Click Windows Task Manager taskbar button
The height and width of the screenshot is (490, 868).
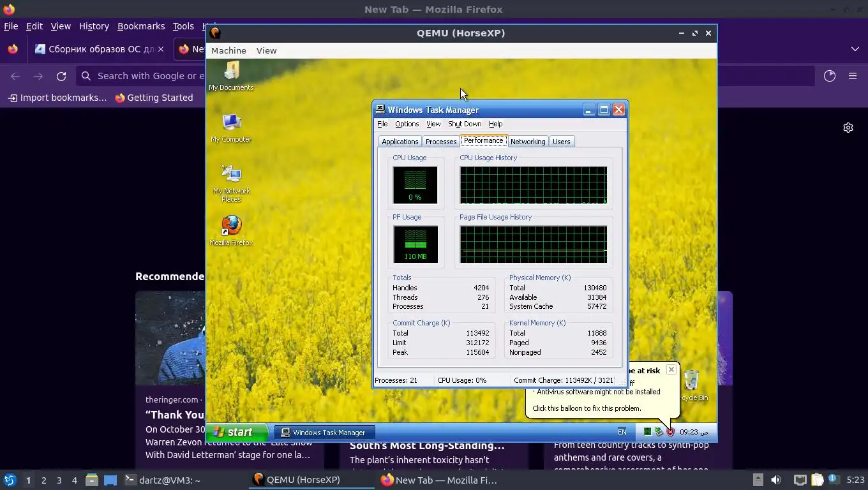point(324,432)
